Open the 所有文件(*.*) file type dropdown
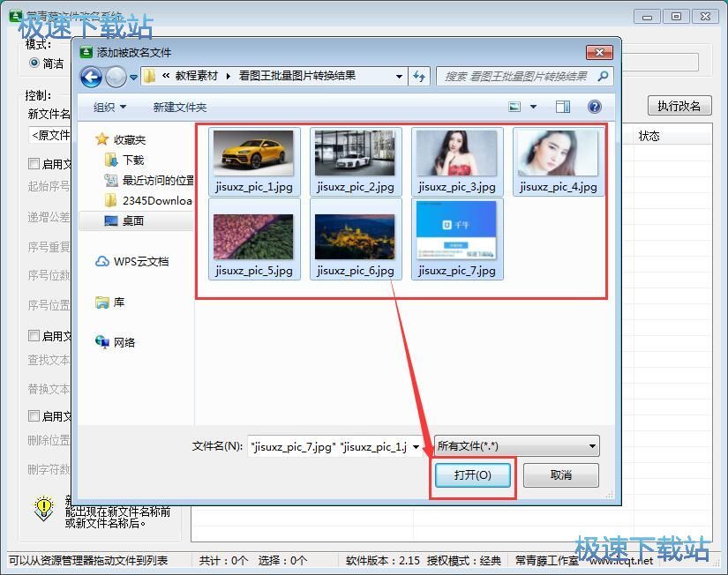Viewport: 728px width, 575px height. click(517, 446)
